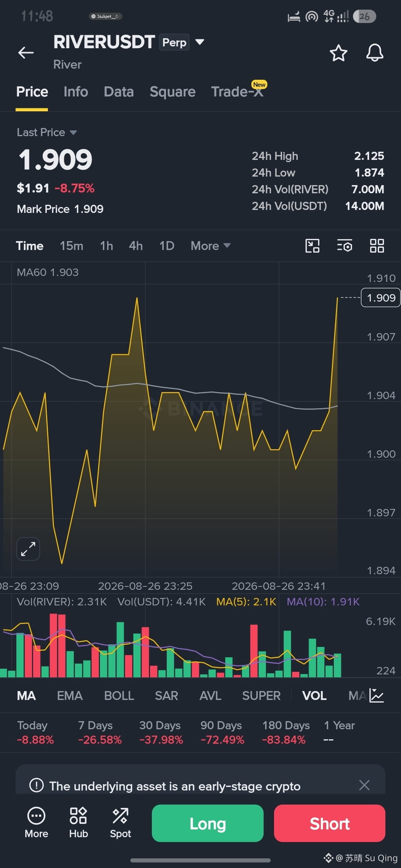Close the early-stage crypto warning
The width and height of the screenshot is (401, 868).
coord(364,785)
